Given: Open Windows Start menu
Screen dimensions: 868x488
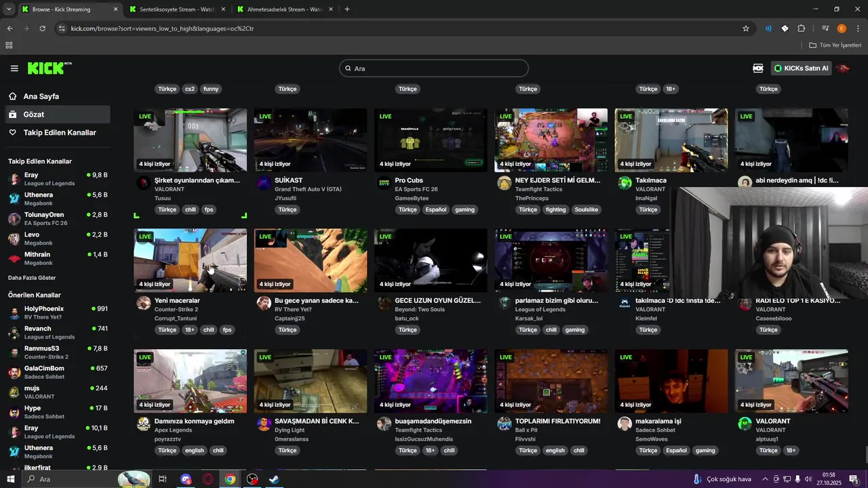Looking at the screenshot, I should [10, 479].
